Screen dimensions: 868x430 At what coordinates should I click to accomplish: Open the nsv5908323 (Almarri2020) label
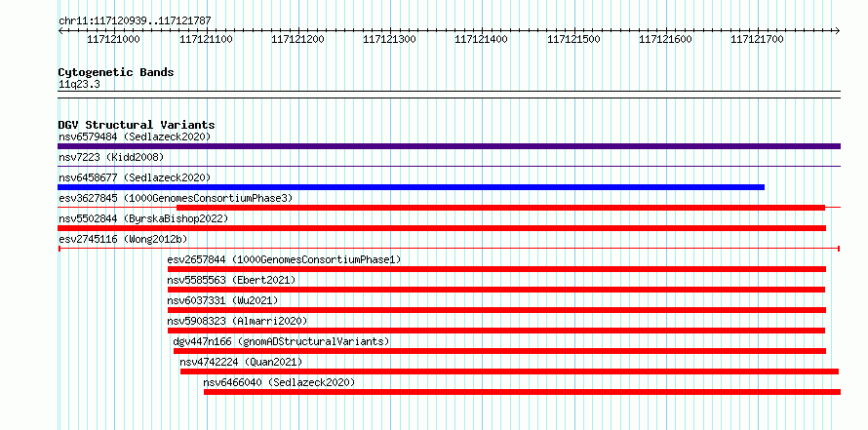point(237,321)
